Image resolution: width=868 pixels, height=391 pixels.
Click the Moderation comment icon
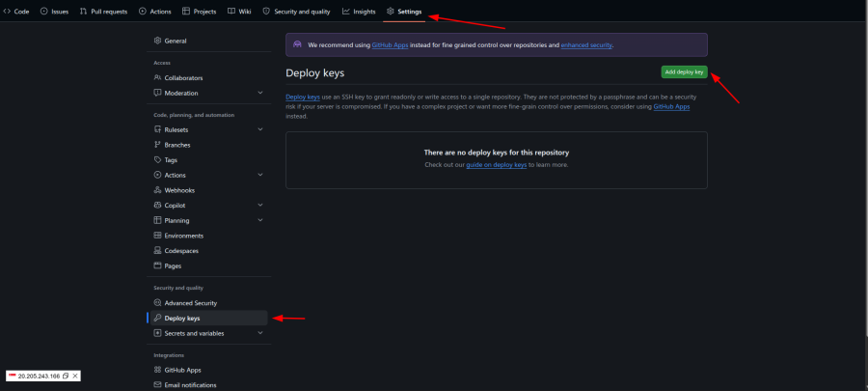pyautogui.click(x=157, y=93)
